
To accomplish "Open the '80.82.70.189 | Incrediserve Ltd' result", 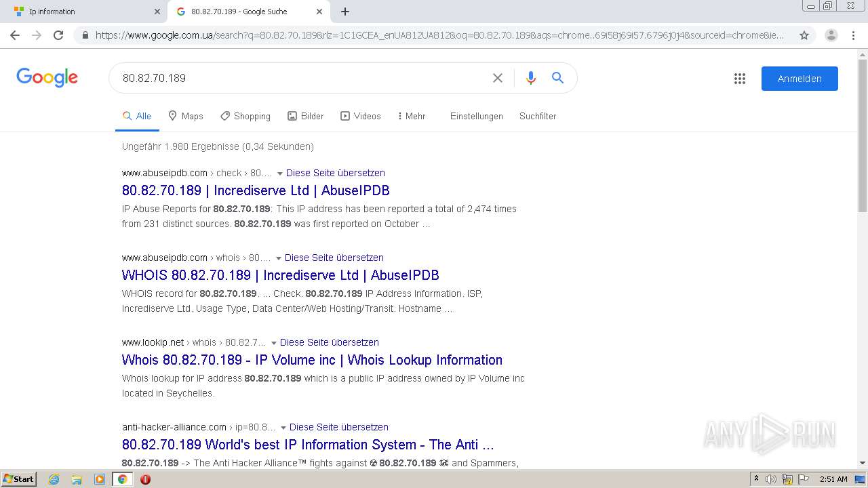I will (x=256, y=190).
